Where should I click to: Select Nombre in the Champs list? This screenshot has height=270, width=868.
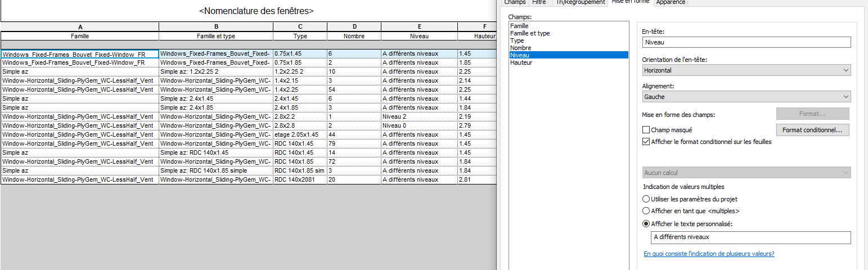tap(520, 48)
